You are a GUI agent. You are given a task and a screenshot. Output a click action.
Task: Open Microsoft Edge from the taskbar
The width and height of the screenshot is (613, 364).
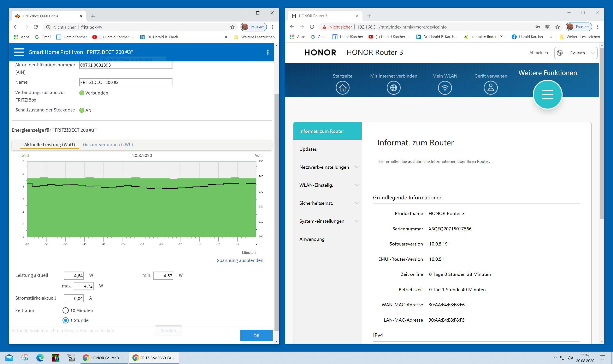(x=40, y=358)
